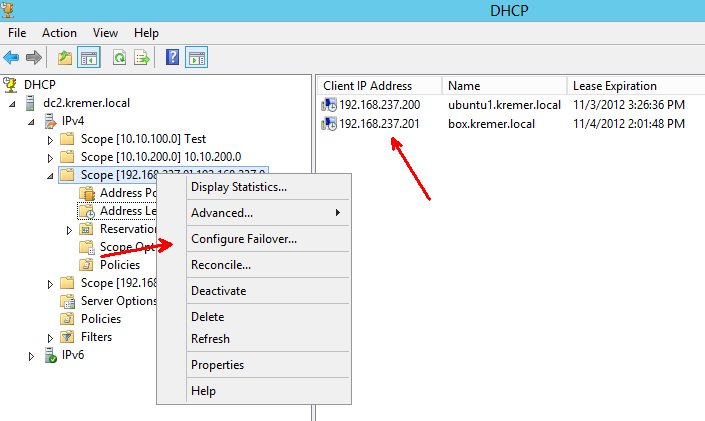Sort by Lease Expiration column header

(x=614, y=86)
